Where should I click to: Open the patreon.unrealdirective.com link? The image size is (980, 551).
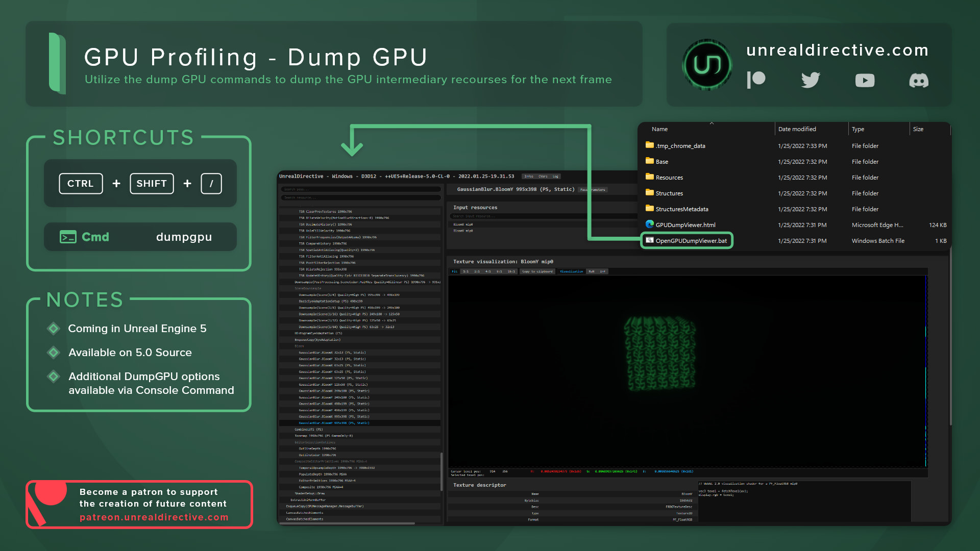154,517
